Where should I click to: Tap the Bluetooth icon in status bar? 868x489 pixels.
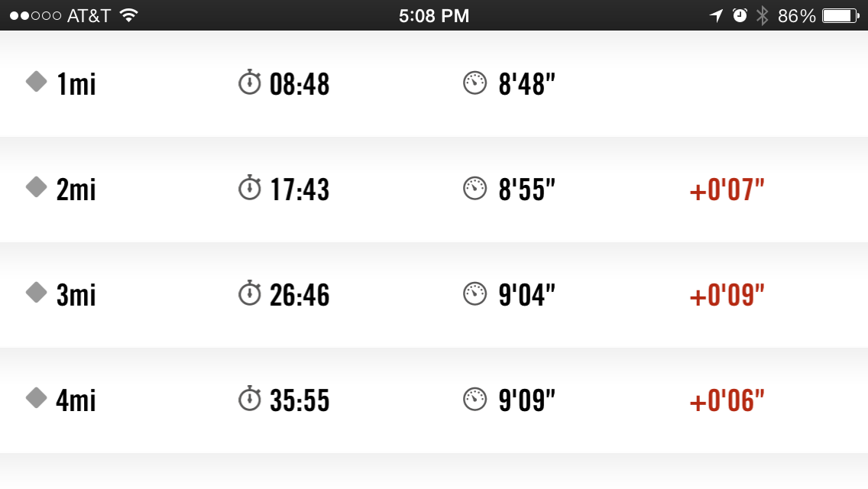pyautogui.click(x=762, y=15)
